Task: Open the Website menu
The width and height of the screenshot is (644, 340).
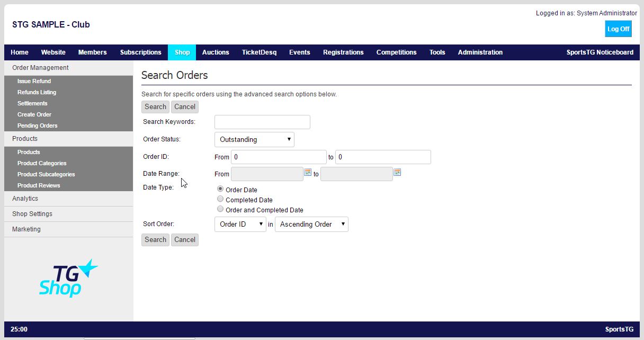Action: 53,52
